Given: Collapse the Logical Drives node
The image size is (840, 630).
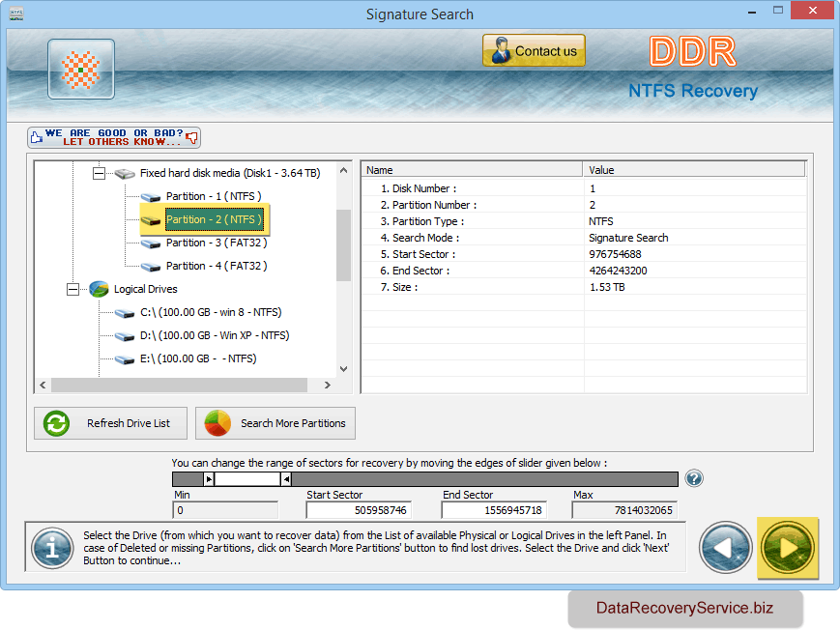Looking at the screenshot, I should tap(72, 289).
